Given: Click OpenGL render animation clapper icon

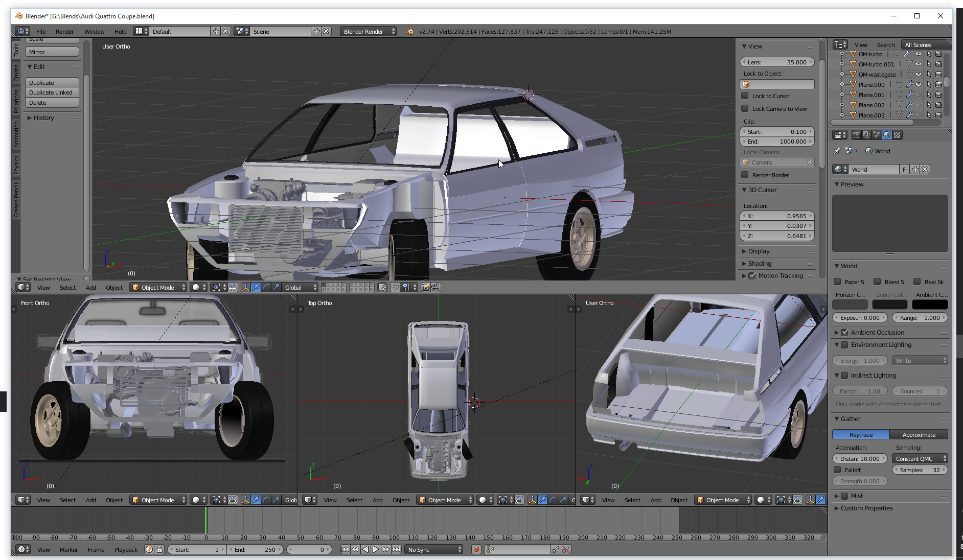Looking at the screenshot, I should click(435, 287).
